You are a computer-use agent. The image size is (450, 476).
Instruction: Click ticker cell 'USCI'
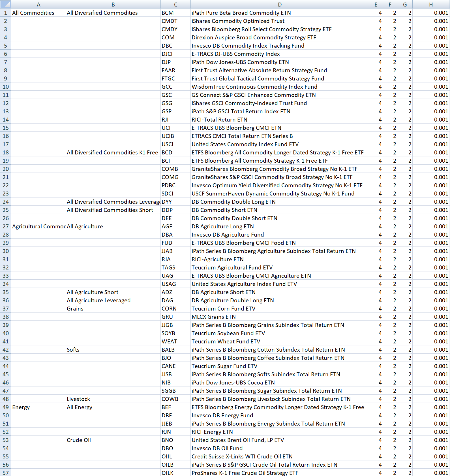click(x=175, y=144)
